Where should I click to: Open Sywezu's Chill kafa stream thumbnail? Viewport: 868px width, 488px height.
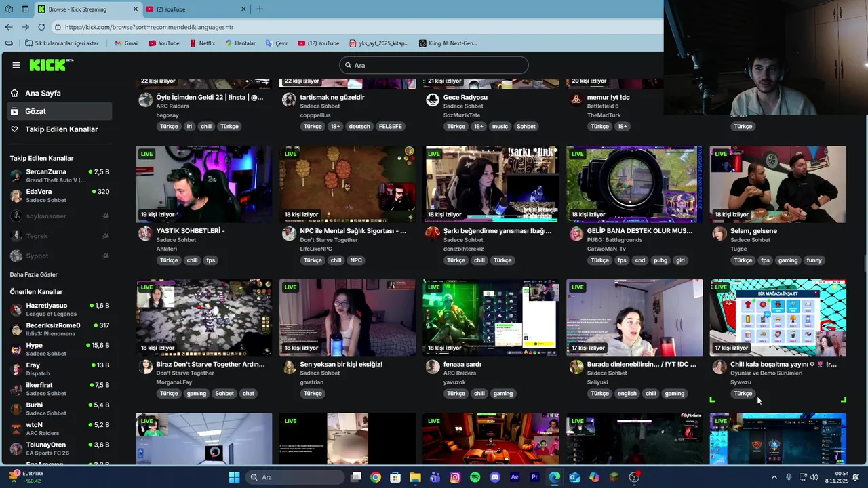(x=778, y=318)
